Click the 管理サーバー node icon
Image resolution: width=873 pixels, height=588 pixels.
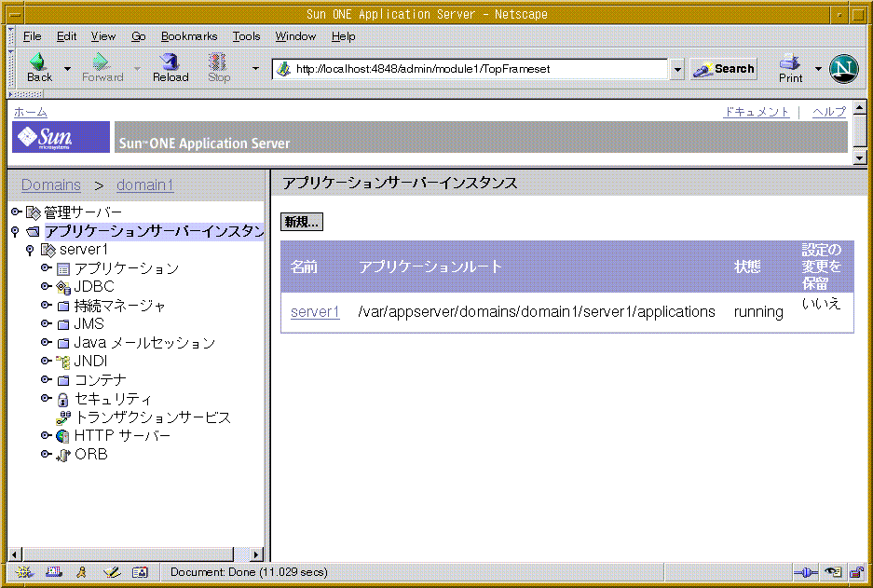click(x=34, y=212)
